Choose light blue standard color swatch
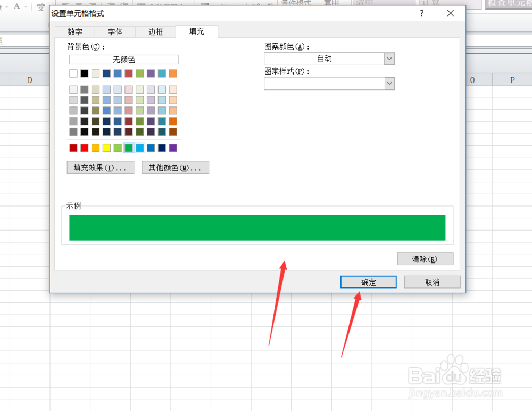Screen dimensions: 532x411 140,148
